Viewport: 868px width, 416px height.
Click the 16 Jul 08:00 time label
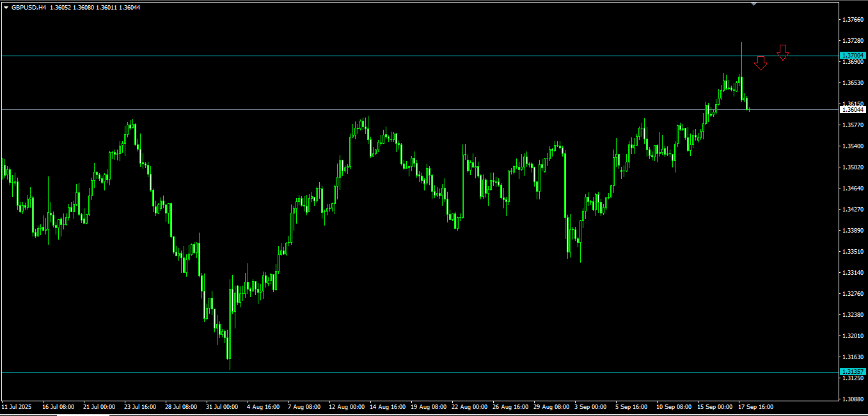pos(58,406)
